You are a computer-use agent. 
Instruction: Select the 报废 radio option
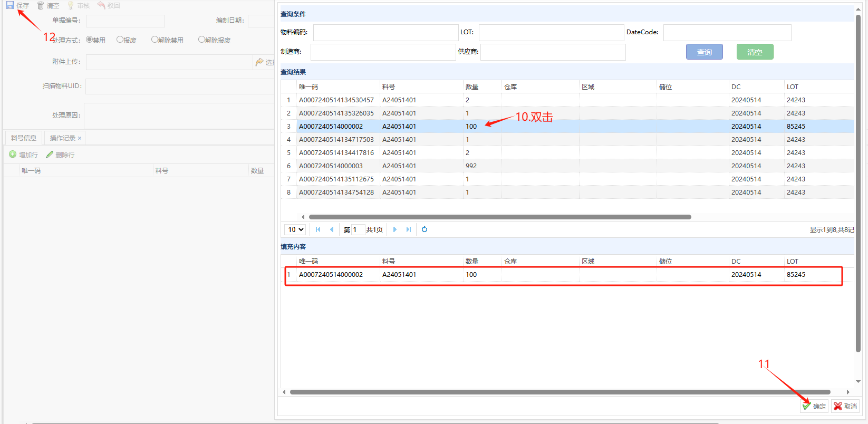pos(120,40)
